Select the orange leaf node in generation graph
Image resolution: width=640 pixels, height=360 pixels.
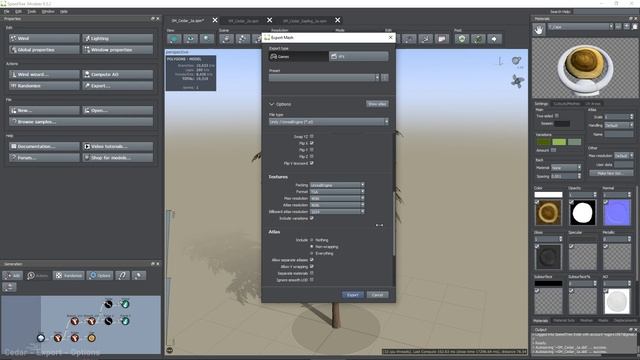pos(91,338)
